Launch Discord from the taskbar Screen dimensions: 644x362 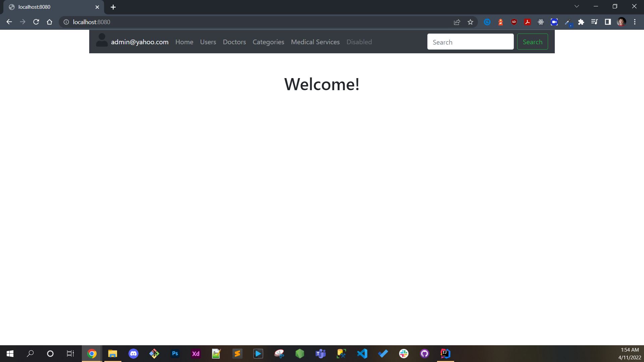click(x=133, y=353)
